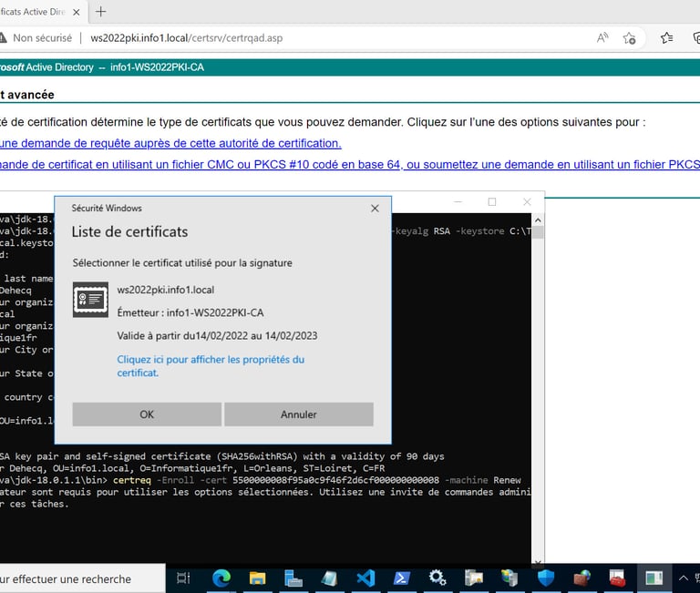Viewport: 700px width, 593px height.
Task: Open link 'une demande de requête auprès de cette autorité'
Action: coord(170,143)
